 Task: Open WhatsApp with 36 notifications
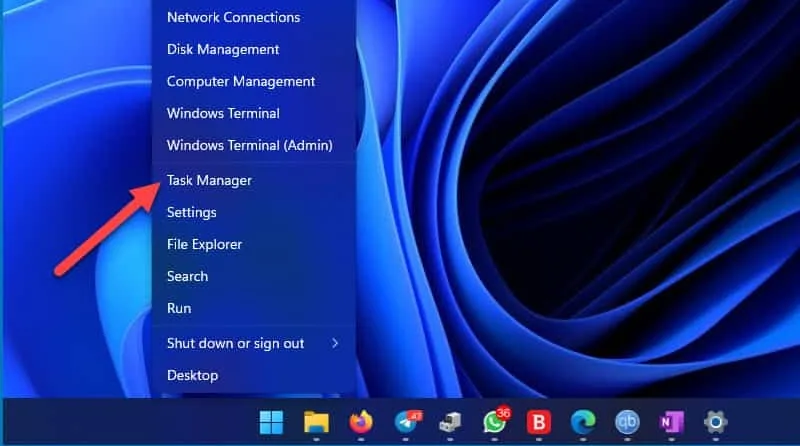click(x=496, y=422)
